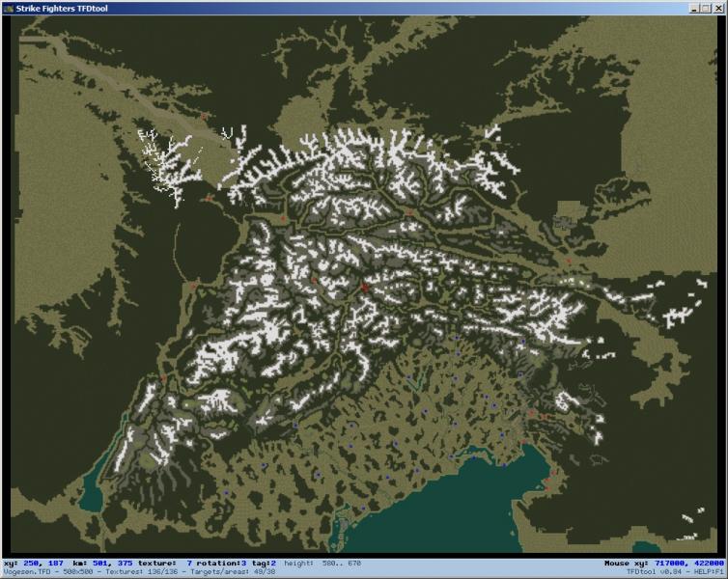Click the small teal lake at bottom right corner
The width and height of the screenshot is (728, 579).
pyautogui.click(x=647, y=547)
